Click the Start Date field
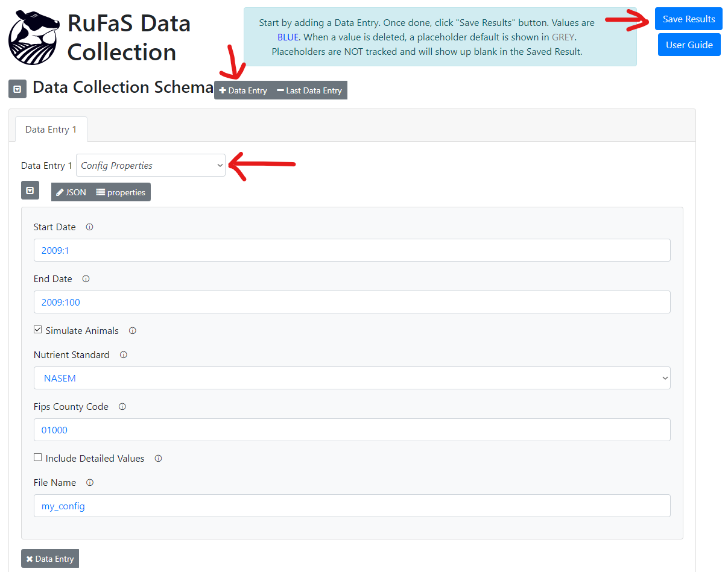The width and height of the screenshot is (728, 572). click(352, 250)
